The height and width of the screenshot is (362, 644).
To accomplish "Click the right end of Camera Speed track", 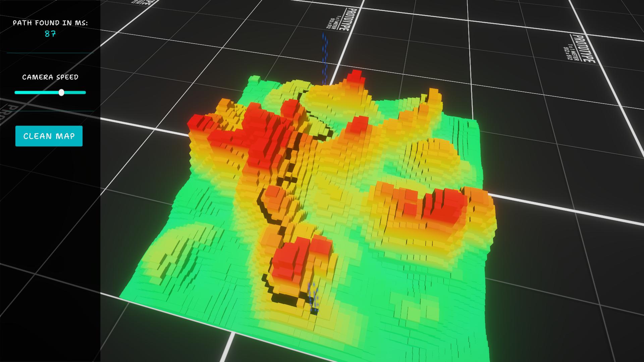I will click(85, 93).
